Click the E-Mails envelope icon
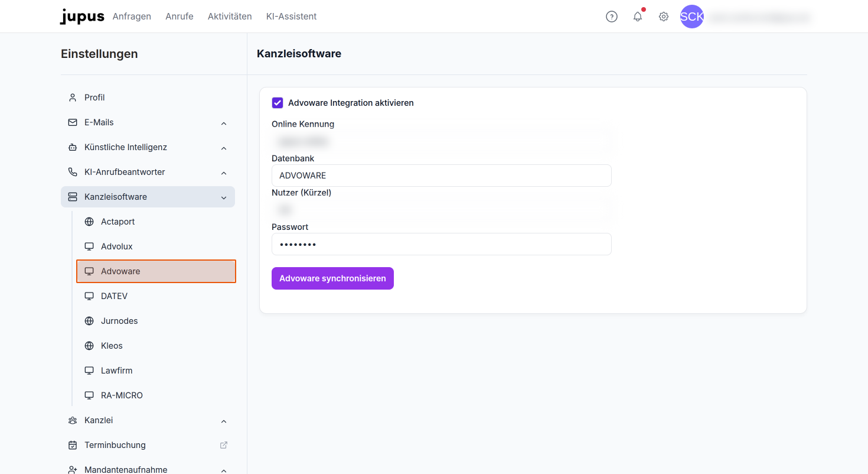Viewport: 868px width, 474px height. 73,122
